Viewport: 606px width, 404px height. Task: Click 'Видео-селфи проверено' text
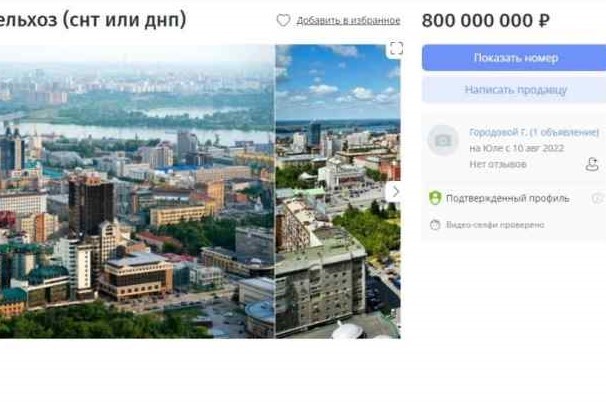tap(495, 225)
